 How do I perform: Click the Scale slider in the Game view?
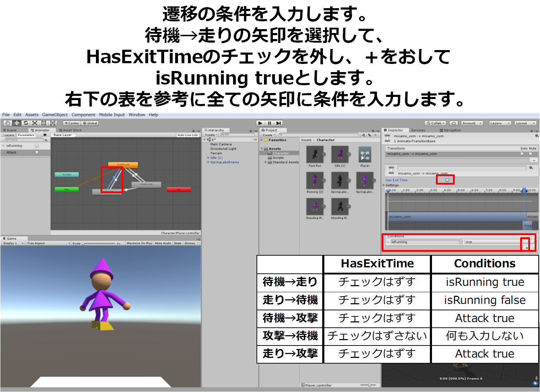[99, 244]
